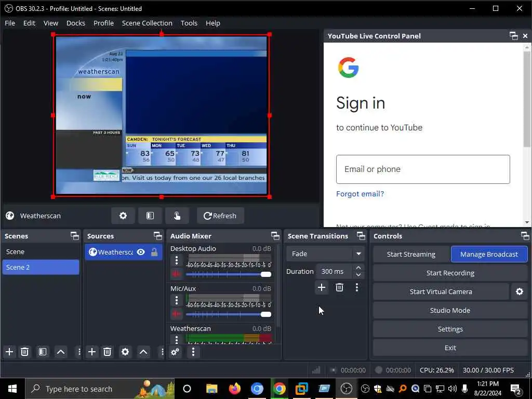Open the Docks menu

pos(76,23)
